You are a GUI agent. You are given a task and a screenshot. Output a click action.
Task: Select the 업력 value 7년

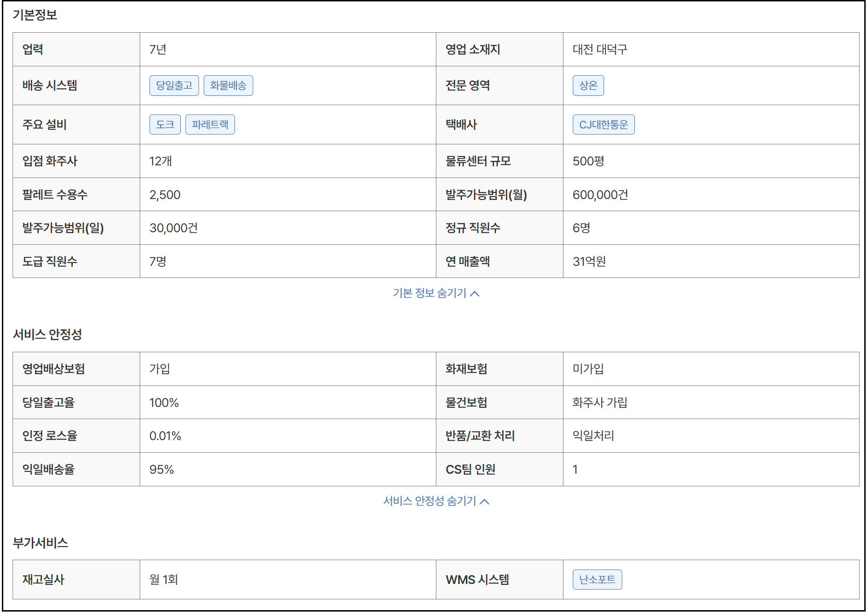point(158,50)
